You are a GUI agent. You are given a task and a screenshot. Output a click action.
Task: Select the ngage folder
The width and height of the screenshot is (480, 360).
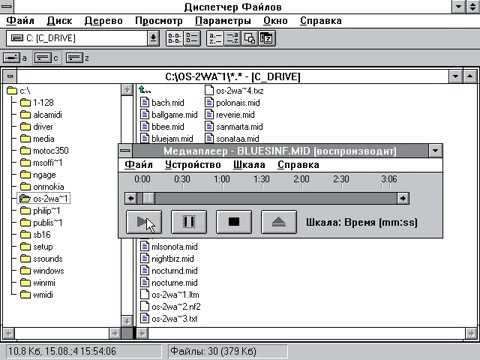click(x=38, y=175)
